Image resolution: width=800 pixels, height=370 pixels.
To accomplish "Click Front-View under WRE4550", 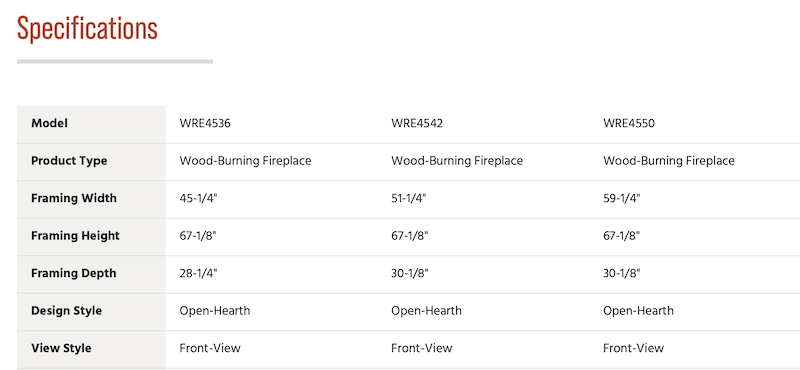I will pos(634,348).
